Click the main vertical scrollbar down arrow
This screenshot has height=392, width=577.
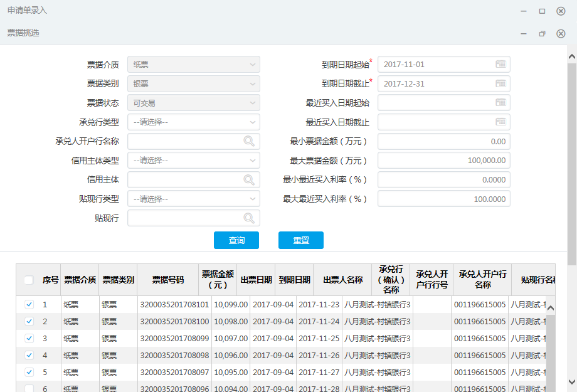[572, 382]
